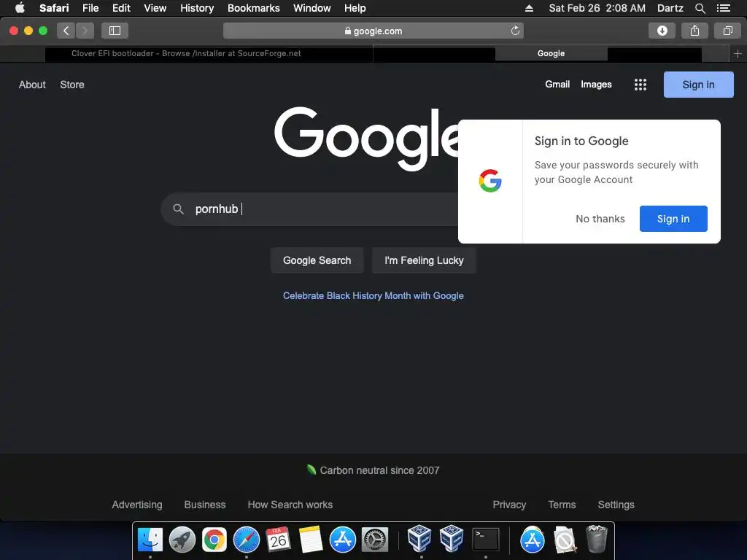Show the tab overview button
The image size is (747, 560).
(x=727, y=31)
